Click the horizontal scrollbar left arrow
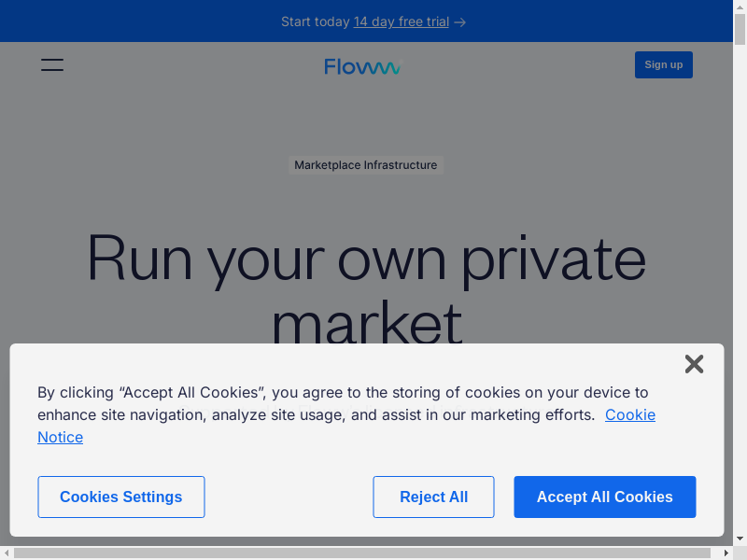The image size is (747, 560). click(x=7, y=553)
